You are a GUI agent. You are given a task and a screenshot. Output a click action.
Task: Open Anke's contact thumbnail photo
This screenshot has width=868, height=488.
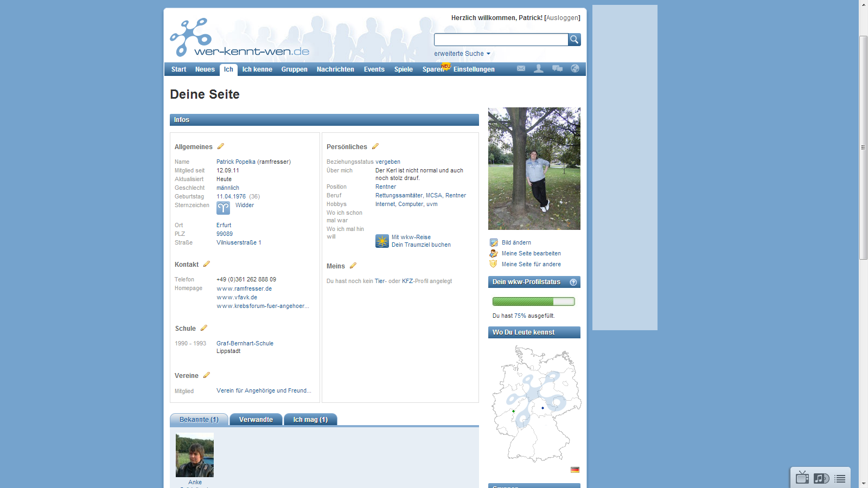195,455
